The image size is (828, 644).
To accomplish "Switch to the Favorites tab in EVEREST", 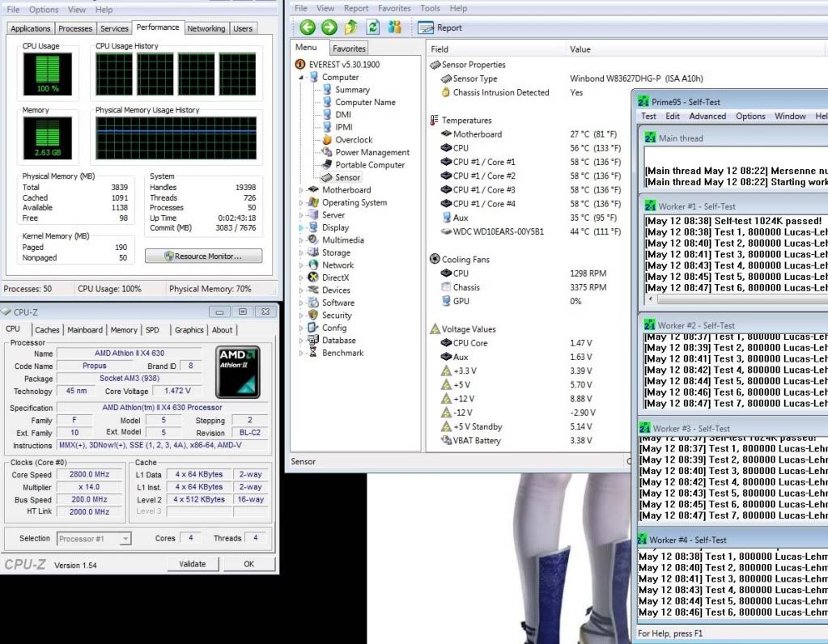I will pyautogui.click(x=349, y=49).
